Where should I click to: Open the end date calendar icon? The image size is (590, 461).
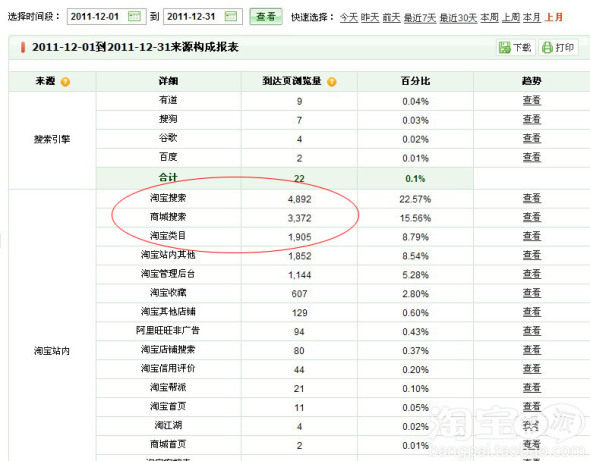click(231, 16)
